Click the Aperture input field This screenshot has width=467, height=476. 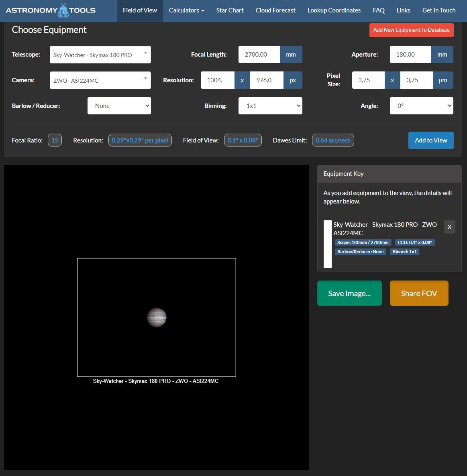tap(410, 54)
